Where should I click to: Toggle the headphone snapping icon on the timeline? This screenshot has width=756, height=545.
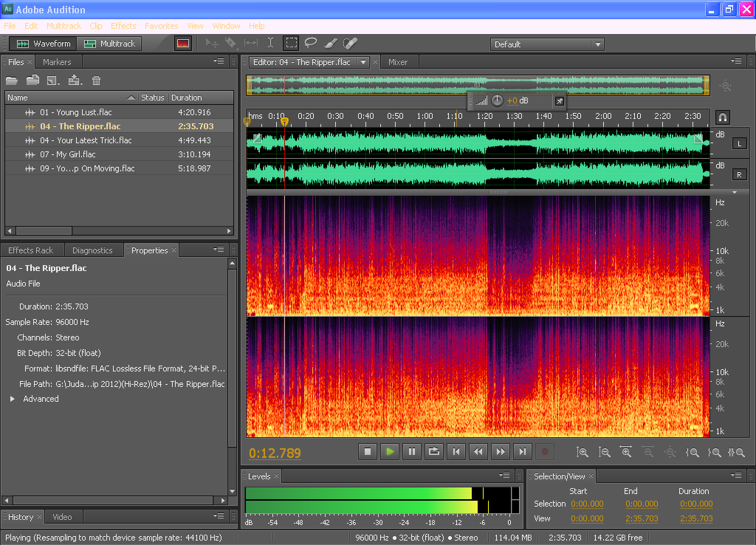pyautogui.click(x=722, y=117)
